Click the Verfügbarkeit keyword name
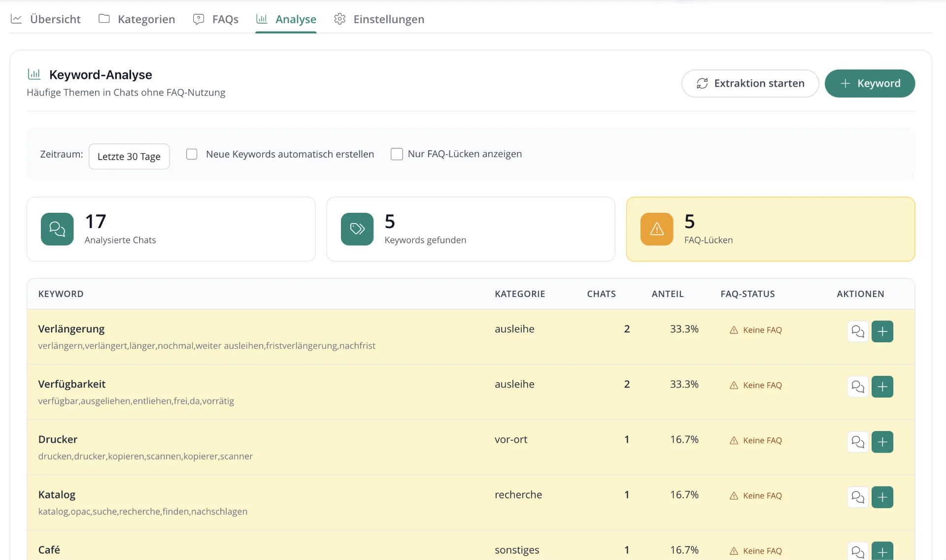 72,384
